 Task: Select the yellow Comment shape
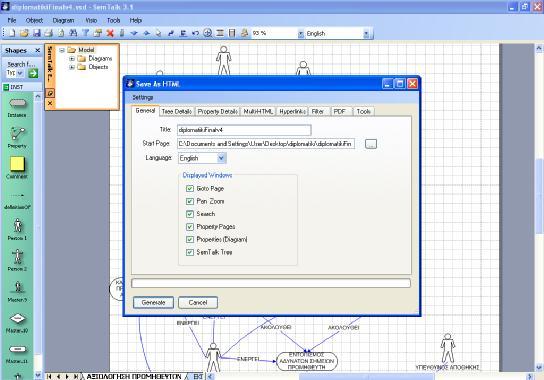coord(17,164)
